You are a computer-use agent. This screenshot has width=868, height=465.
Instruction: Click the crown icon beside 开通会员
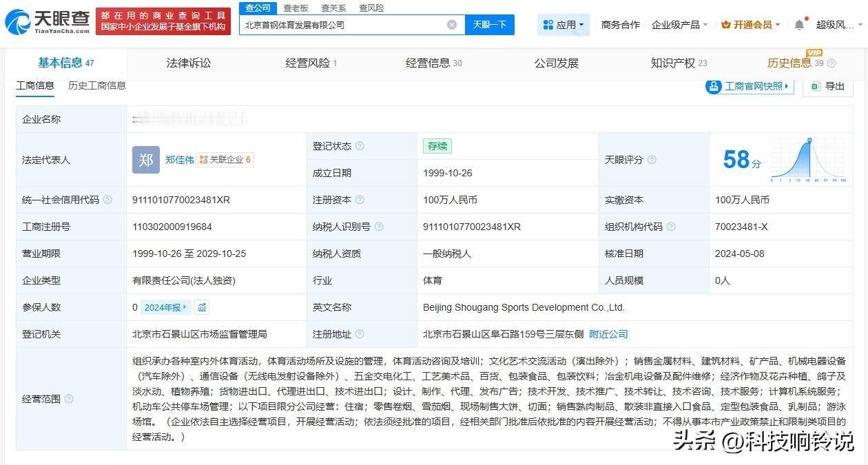[726, 25]
